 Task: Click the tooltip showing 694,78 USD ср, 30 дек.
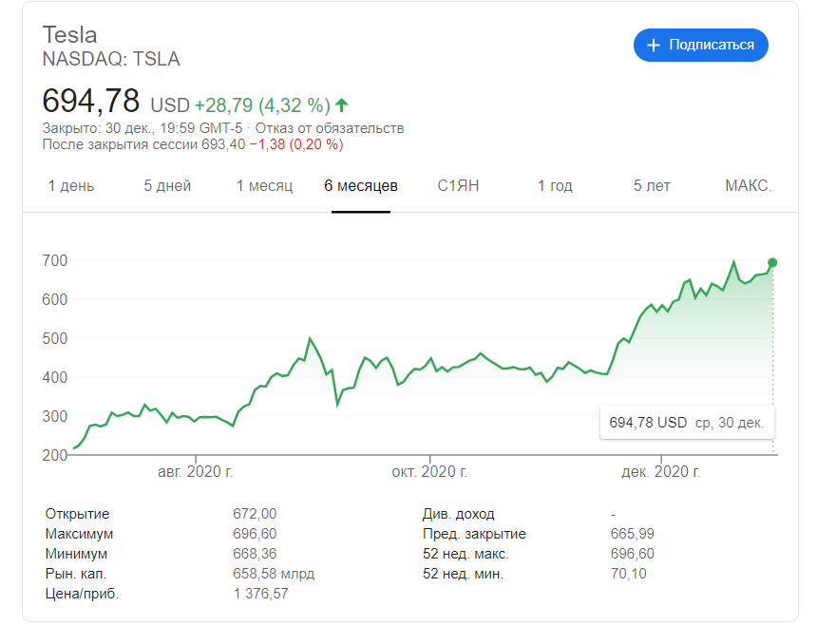pos(686,422)
